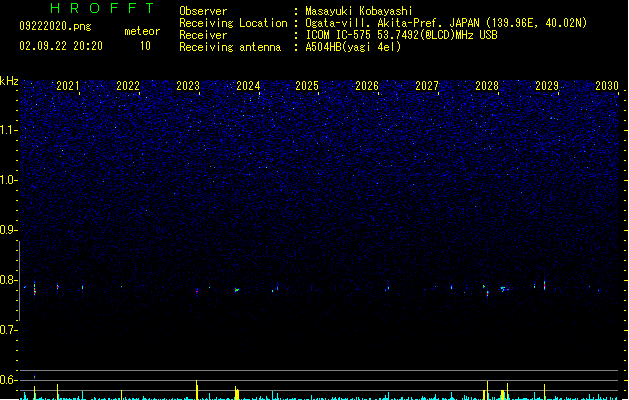Click the meteor echo just after 2023
629x400 pixels.
click(197, 290)
